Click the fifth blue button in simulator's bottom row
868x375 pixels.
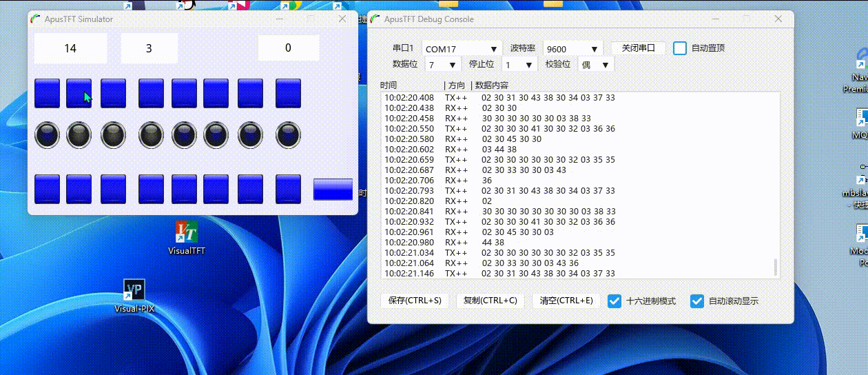point(184,189)
